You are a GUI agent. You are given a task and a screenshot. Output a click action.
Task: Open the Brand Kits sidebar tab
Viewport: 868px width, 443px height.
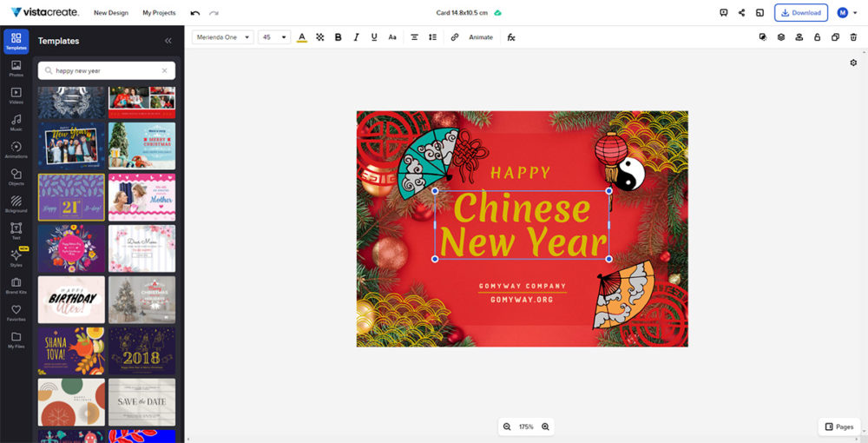tap(16, 285)
